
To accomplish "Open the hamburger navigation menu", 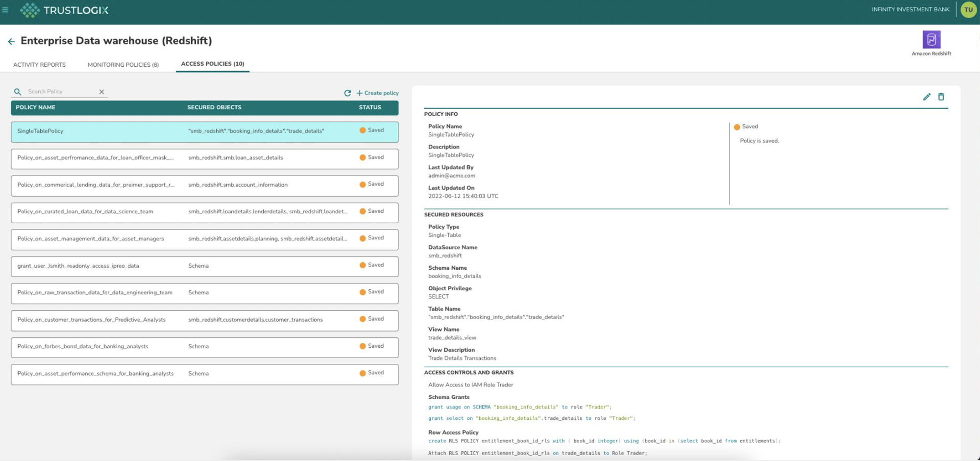I will [x=5, y=9].
